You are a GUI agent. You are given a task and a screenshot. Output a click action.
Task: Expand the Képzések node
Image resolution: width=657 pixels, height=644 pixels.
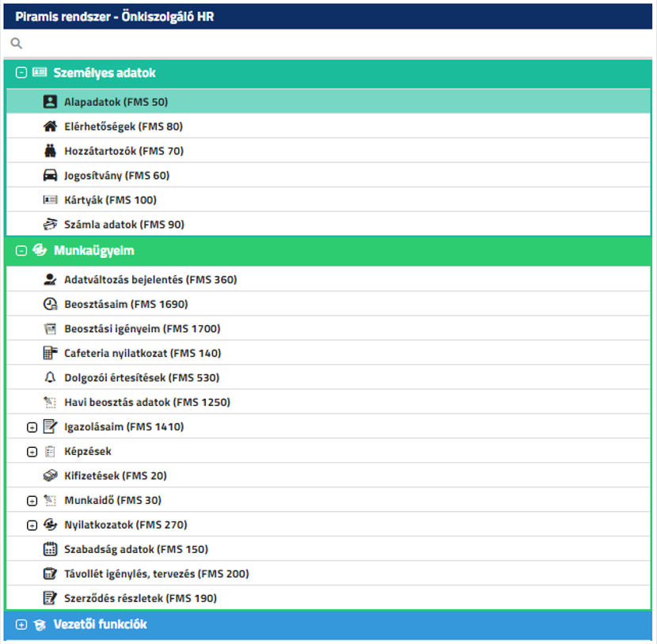(x=32, y=452)
